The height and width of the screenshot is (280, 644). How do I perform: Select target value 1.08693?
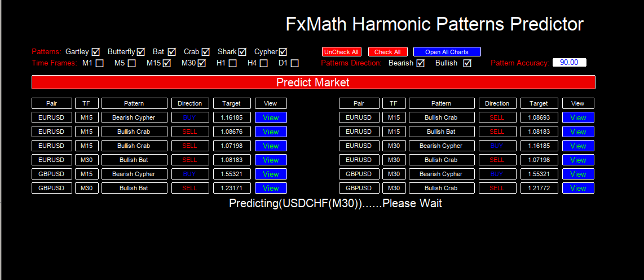[x=539, y=117]
